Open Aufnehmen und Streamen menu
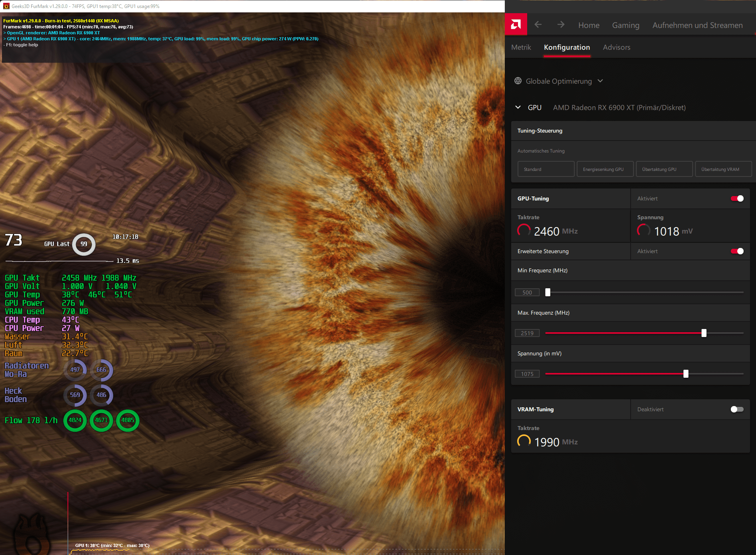 pyautogui.click(x=697, y=25)
